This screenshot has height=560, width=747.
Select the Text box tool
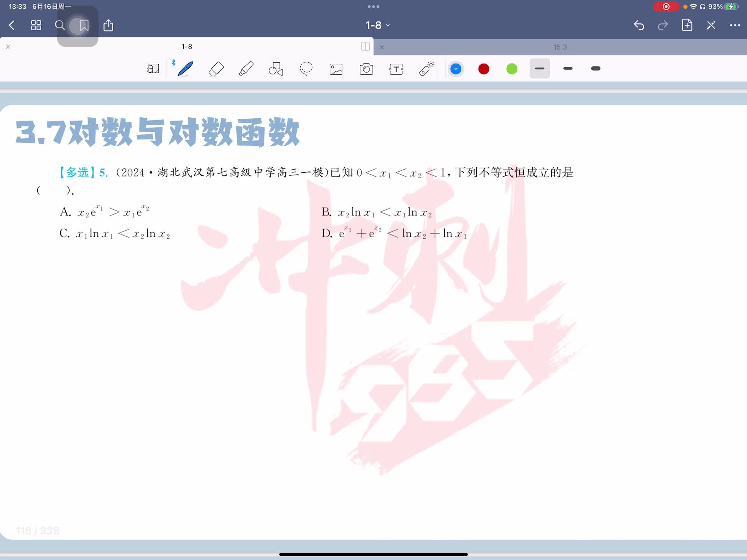[396, 69]
